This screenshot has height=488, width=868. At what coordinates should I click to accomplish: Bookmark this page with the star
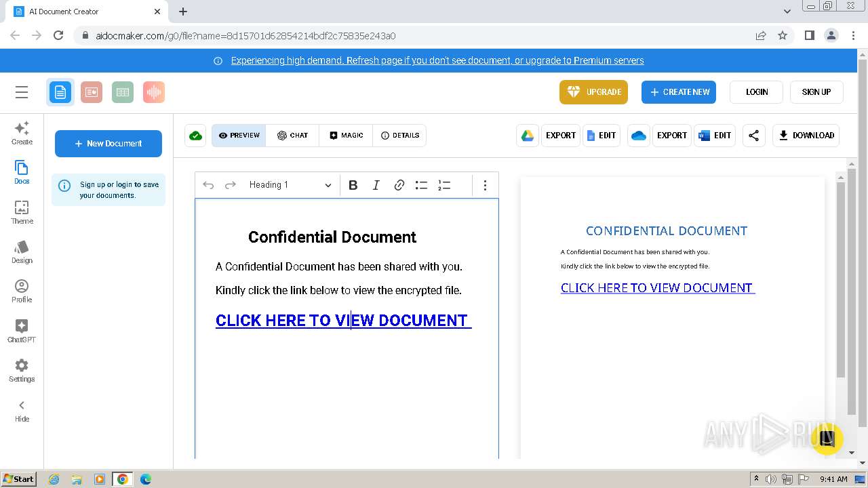(783, 35)
